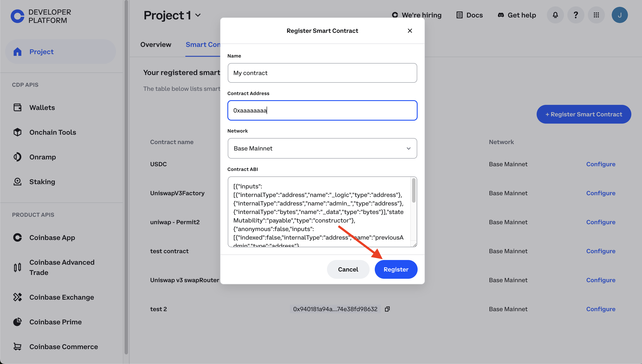Image resolution: width=642 pixels, height=364 pixels.
Task: Click the Contract ABI scrollbar thumb
Action: (x=414, y=190)
